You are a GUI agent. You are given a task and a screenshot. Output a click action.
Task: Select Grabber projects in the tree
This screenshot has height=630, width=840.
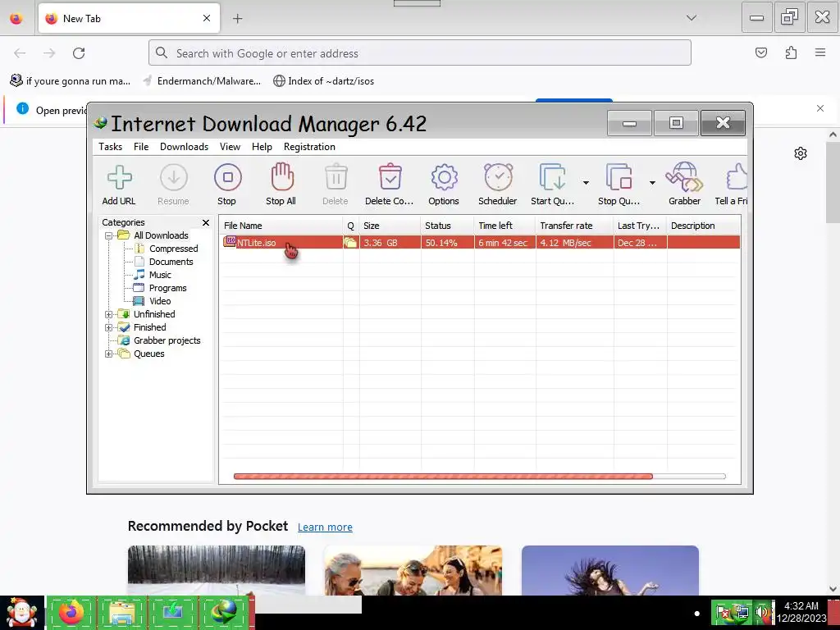(167, 340)
